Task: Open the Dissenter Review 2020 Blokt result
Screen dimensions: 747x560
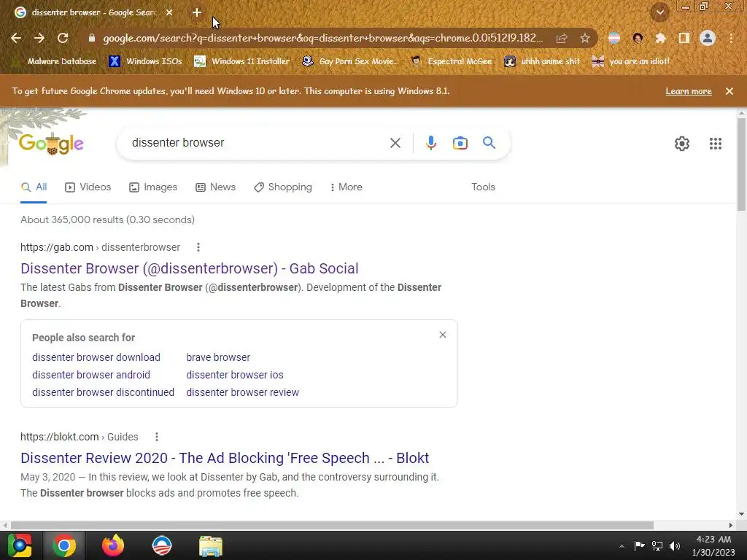Action: [225, 458]
